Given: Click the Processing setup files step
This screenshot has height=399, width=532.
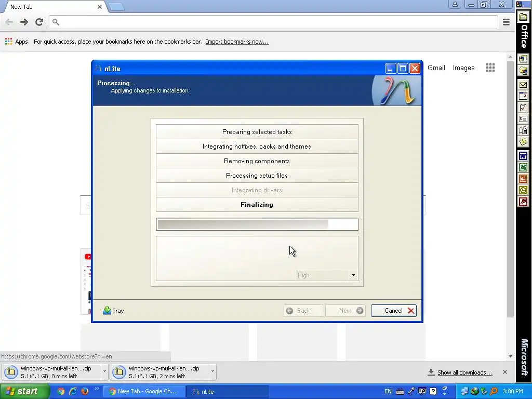Looking at the screenshot, I should click(x=257, y=176).
